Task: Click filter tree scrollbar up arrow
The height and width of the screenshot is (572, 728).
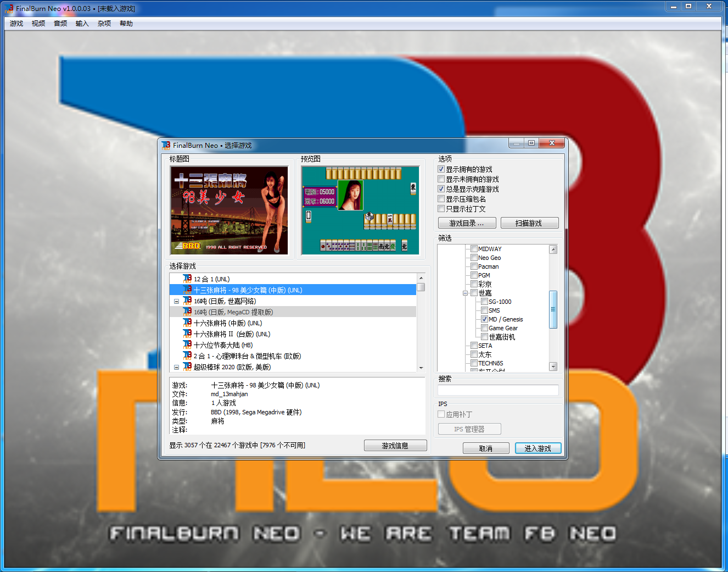Action: (553, 249)
